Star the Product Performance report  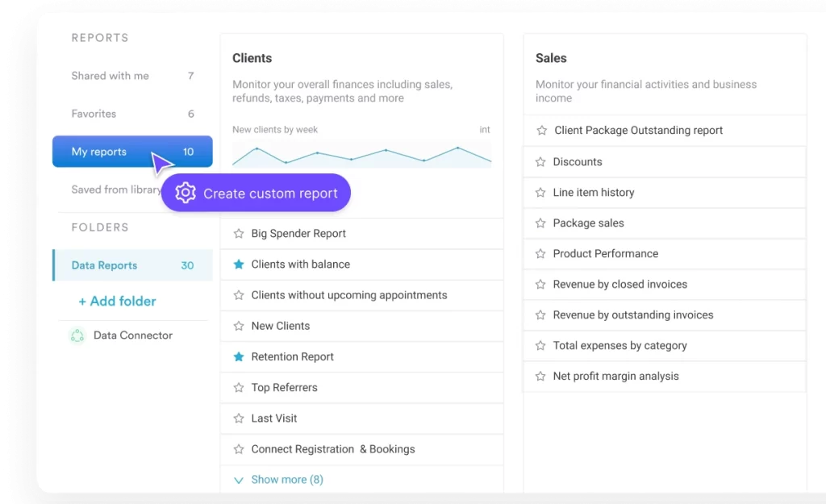click(x=540, y=254)
